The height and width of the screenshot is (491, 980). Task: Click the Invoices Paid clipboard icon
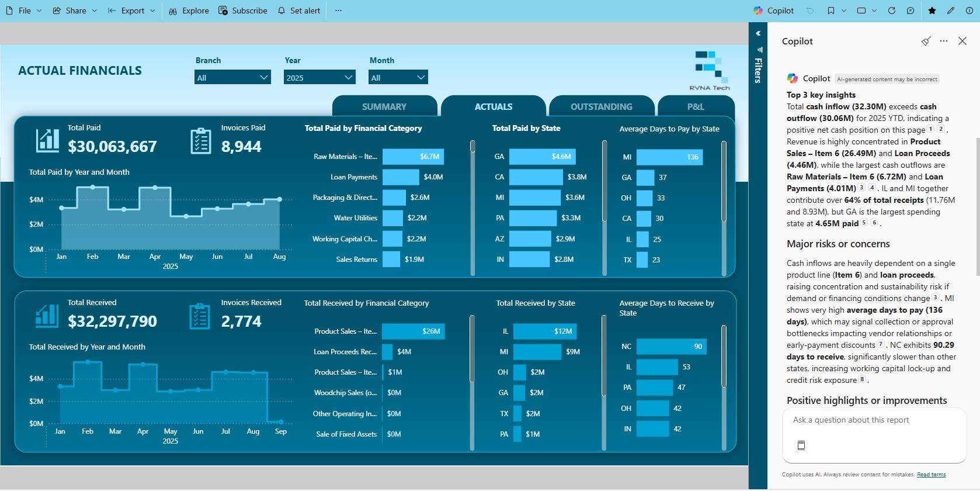tap(201, 141)
